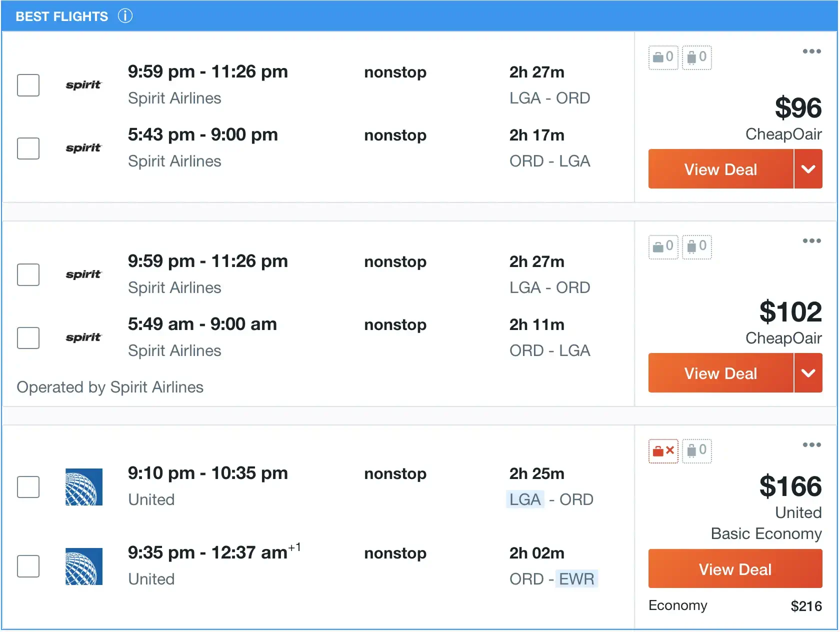The height and width of the screenshot is (632, 840).
Task: Expand dropdown arrow beside $96 View Deal
Action: (808, 169)
